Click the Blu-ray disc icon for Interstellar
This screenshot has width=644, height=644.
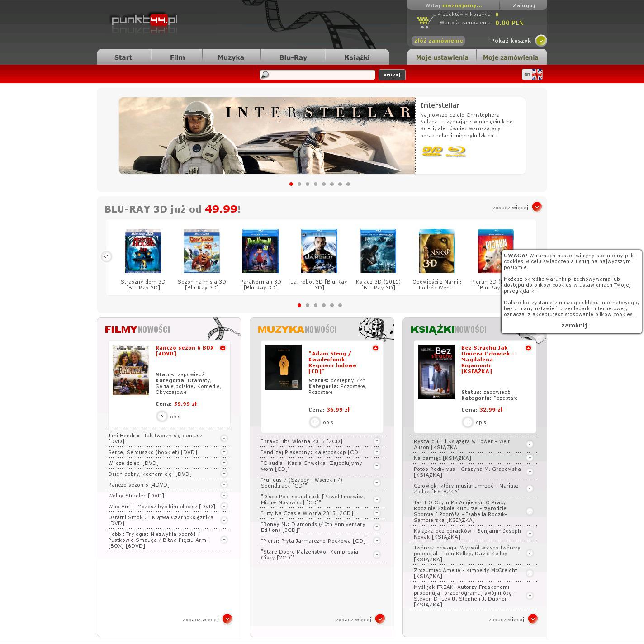point(456,152)
